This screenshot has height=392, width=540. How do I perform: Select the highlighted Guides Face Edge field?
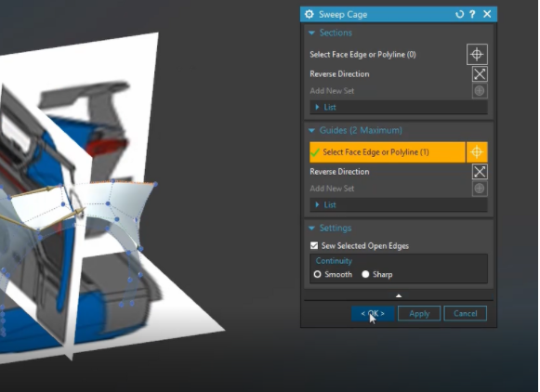click(x=387, y=151)
